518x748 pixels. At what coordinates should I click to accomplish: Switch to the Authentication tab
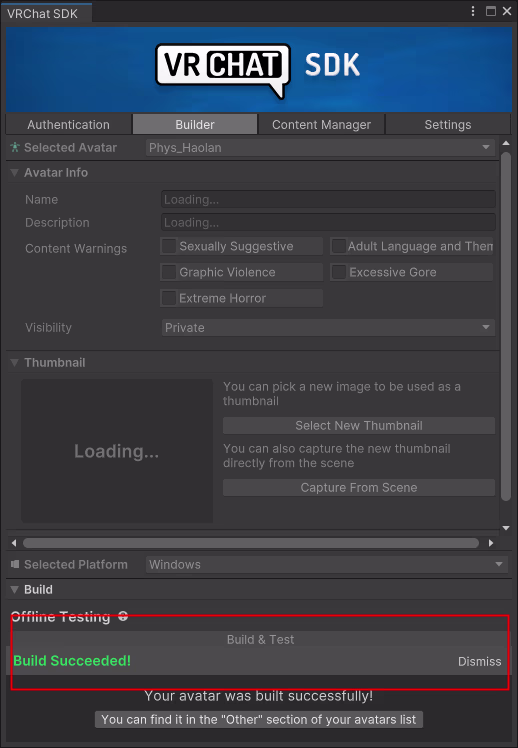pos(68,125)
